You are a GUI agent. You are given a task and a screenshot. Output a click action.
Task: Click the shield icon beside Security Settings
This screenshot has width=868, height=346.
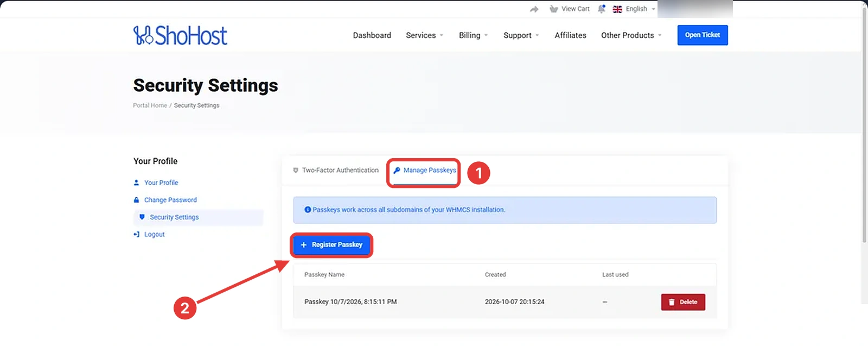click(142, 217)
